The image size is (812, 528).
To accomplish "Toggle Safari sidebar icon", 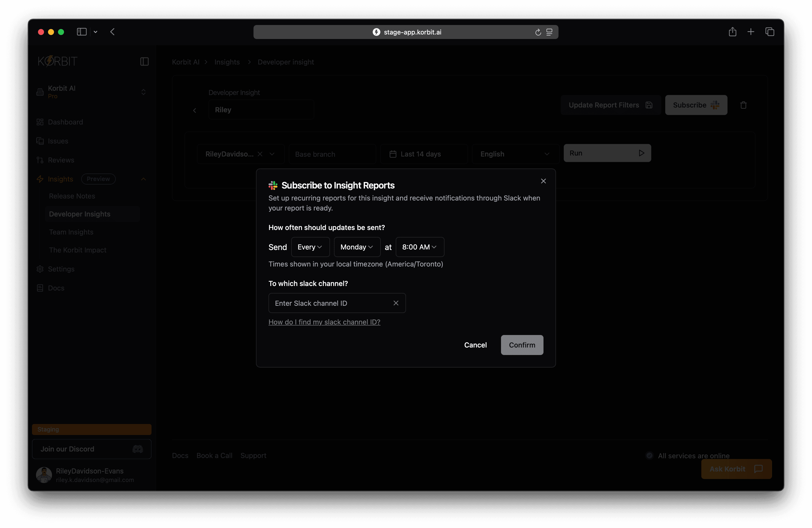I will 81,32.
